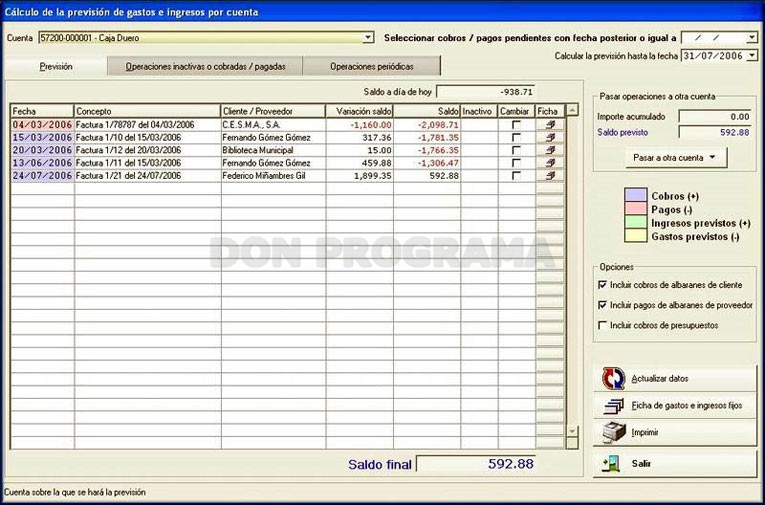Uncheck Incluir pagos de albaranes de proveedor
This screenshot has height=505, width=765.
[603, 305]
